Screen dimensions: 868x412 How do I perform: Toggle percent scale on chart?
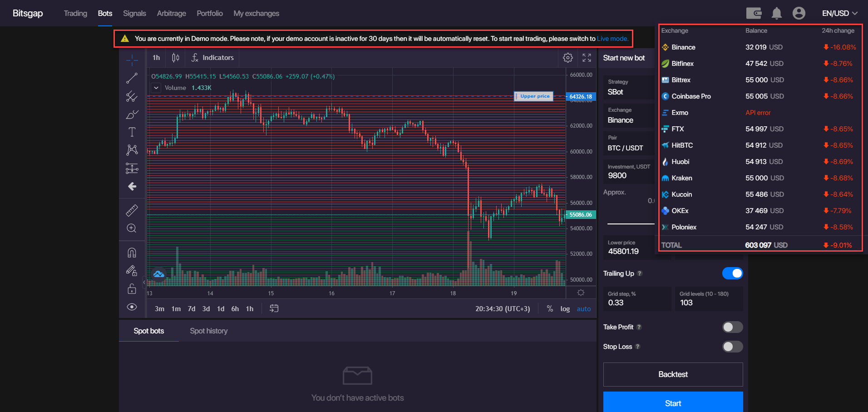tap(550, 308)
